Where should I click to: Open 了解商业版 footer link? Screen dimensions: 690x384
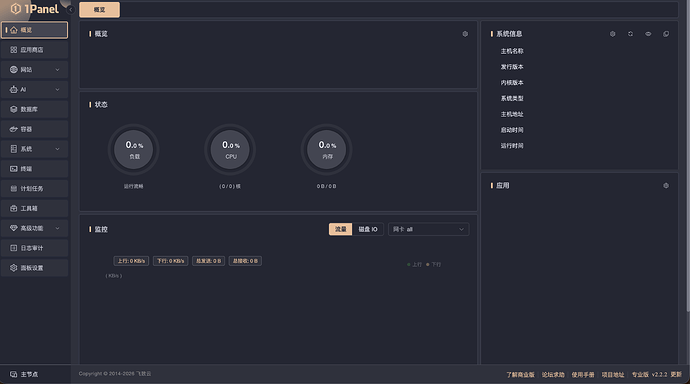pos(520,375)
